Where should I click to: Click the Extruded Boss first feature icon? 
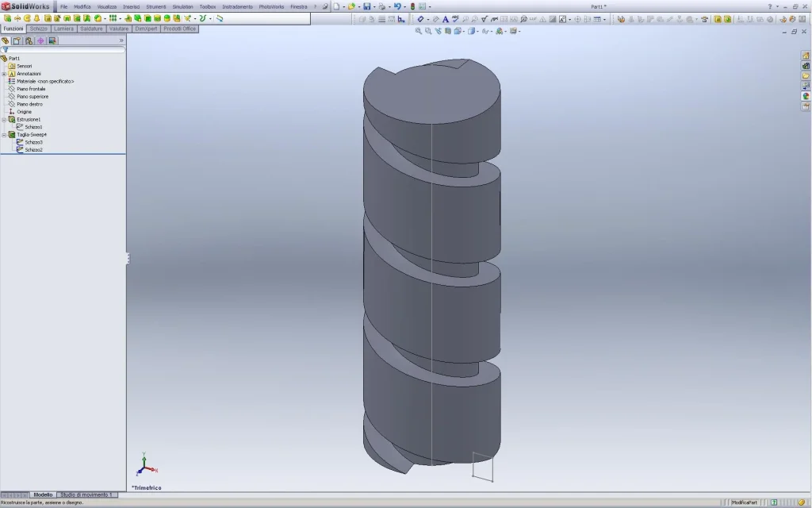pyautogui.click(x=7, y=18)
